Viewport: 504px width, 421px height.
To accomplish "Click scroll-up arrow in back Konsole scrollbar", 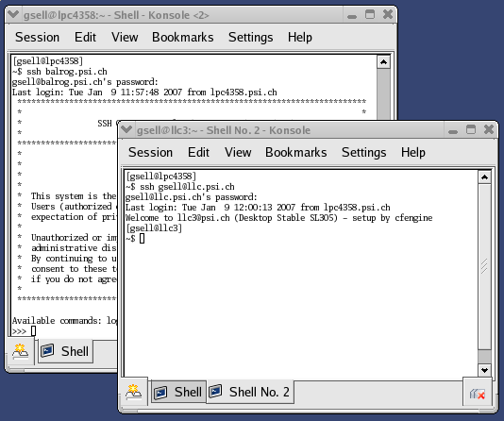I will pos(383,62).
